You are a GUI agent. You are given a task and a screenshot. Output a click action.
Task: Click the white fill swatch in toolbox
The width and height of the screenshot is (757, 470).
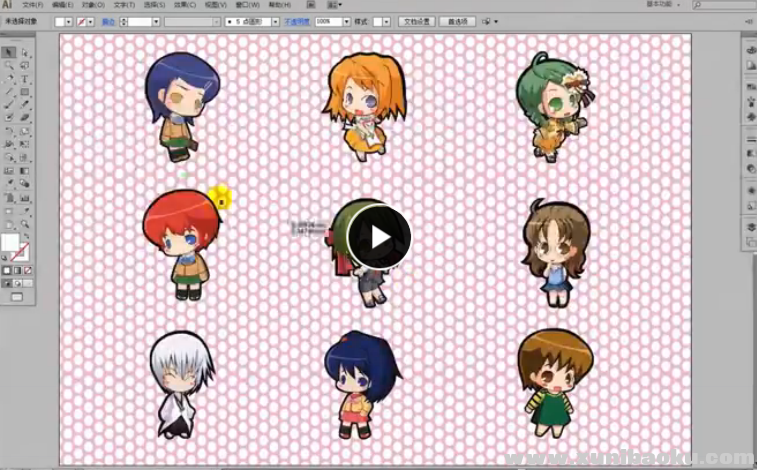(10, 243)
